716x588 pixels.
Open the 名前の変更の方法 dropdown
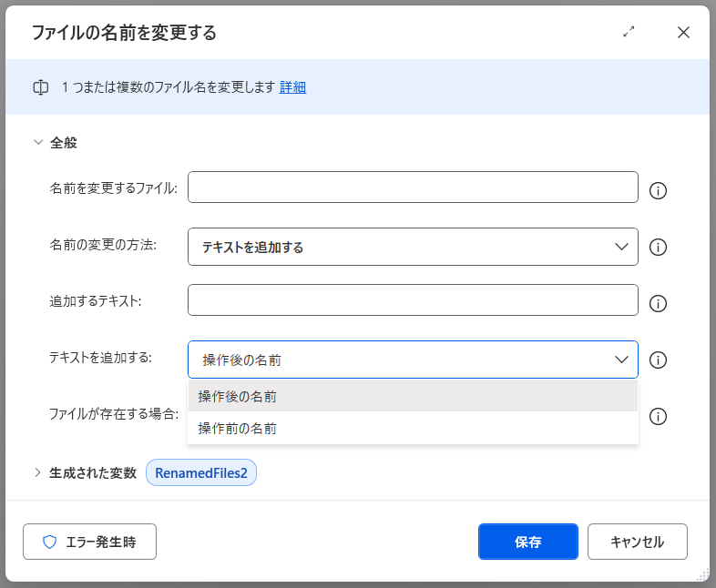[x=412, y=247]
